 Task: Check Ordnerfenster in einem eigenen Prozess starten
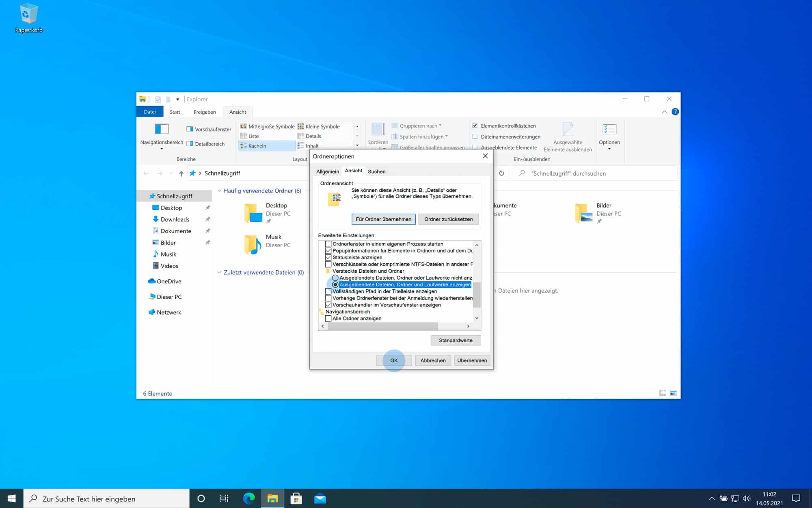click(328, 244)
